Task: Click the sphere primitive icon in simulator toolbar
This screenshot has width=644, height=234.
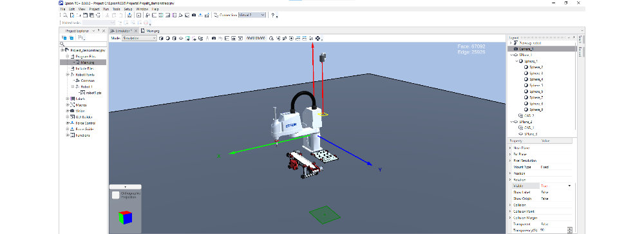Action: click(167, 38)
